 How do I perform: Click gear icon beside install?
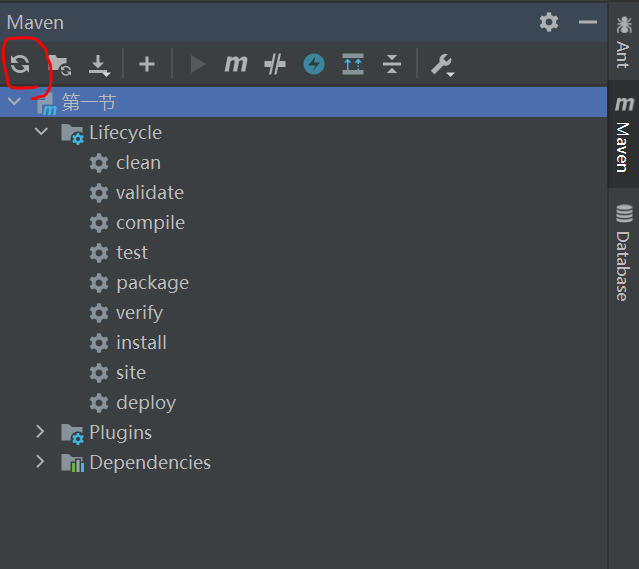pyautogui.click(x=99, y=343)
